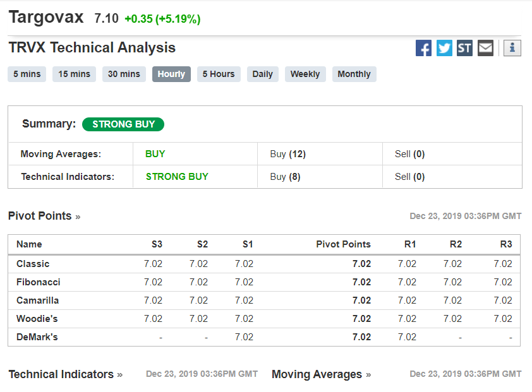532x392 pixels.
Task: Click the Classic R2 value
Action: 452,264
